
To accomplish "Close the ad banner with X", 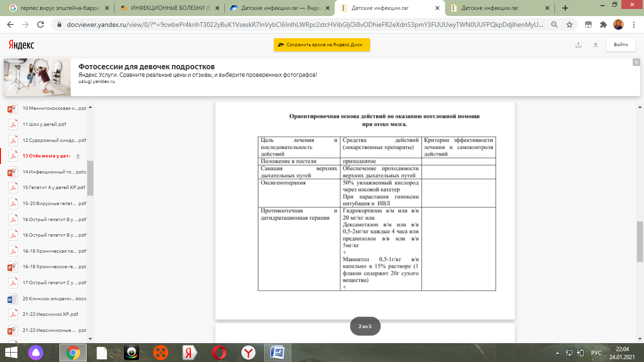I will [x=636, y=62].
